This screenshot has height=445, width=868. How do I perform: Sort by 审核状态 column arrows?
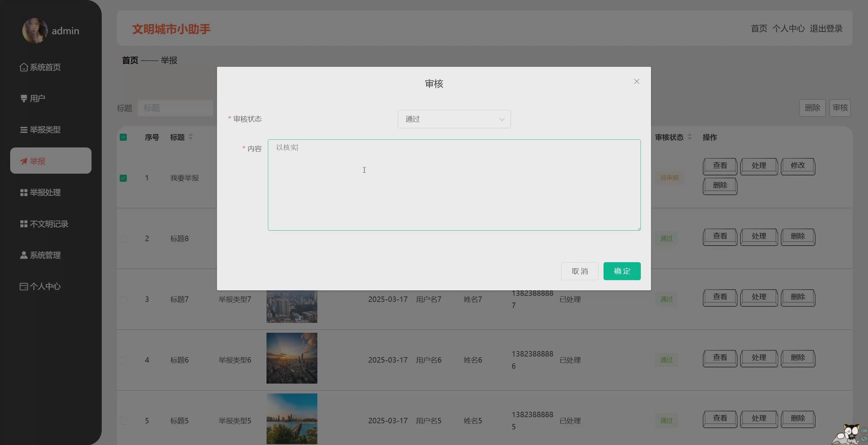tap(690, 137)
